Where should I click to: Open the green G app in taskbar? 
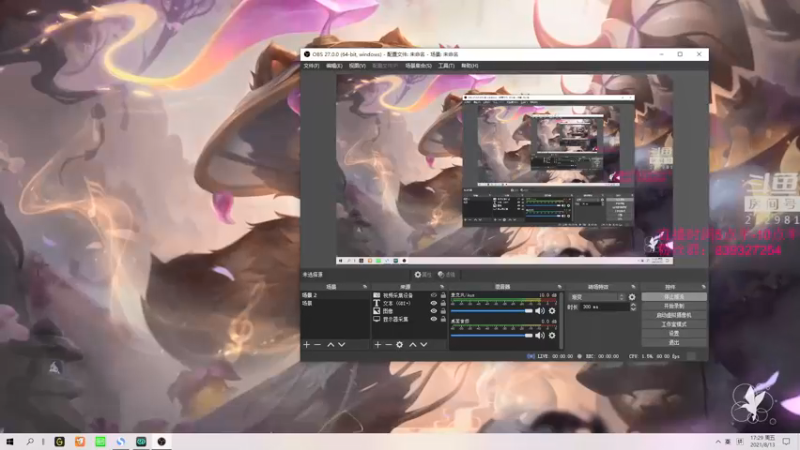pos(60,441)
